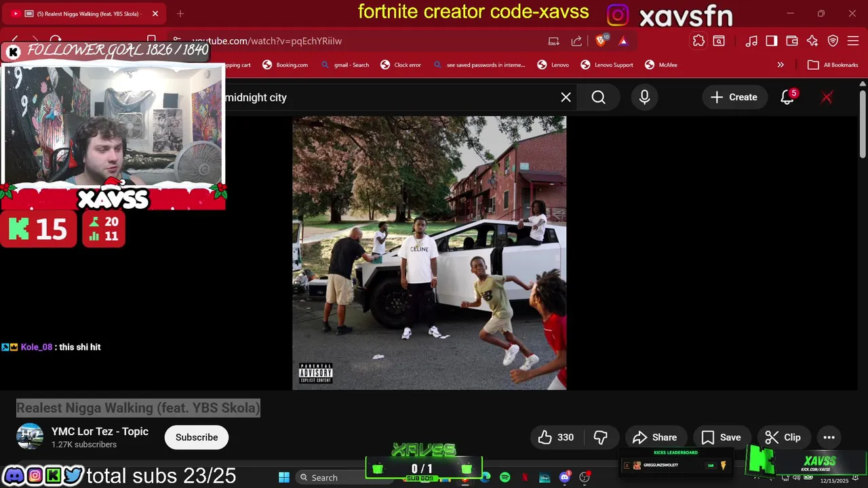The height and width of the screenshot is (488, 868).
Task: Click the Clip button
Action: (783, 437)
